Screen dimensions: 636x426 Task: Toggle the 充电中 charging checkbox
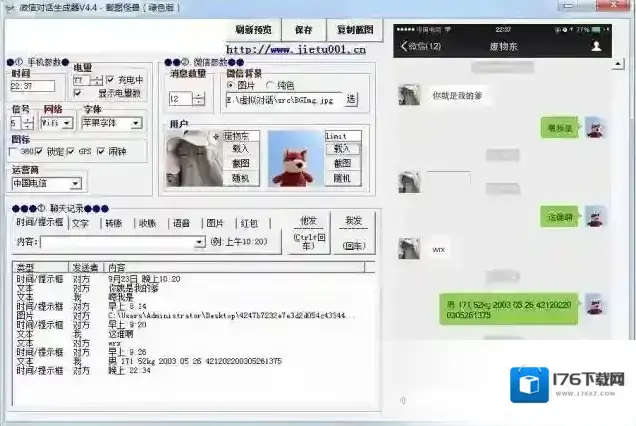click(110, 80)
